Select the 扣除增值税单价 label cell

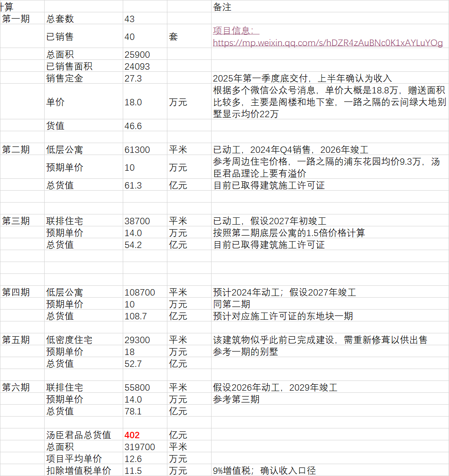point(84,470)
